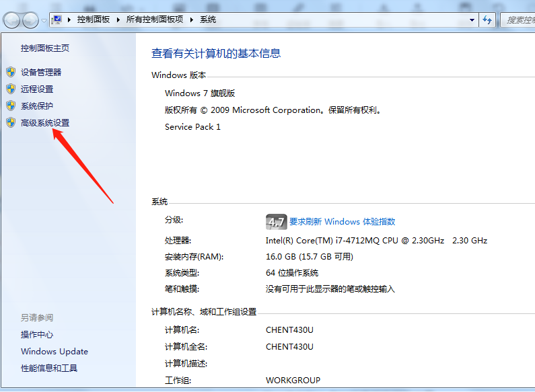Click the 没有可用于此显示器的笔或触控输入 text
535x392 pixels.
pyautogui.click(x=330, y=289)
